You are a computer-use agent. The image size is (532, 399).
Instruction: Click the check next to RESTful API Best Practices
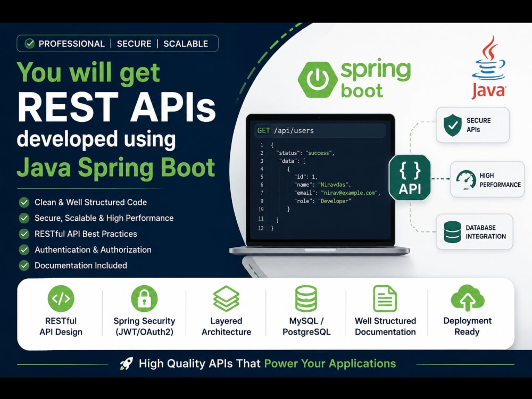[x=24, y=234]
